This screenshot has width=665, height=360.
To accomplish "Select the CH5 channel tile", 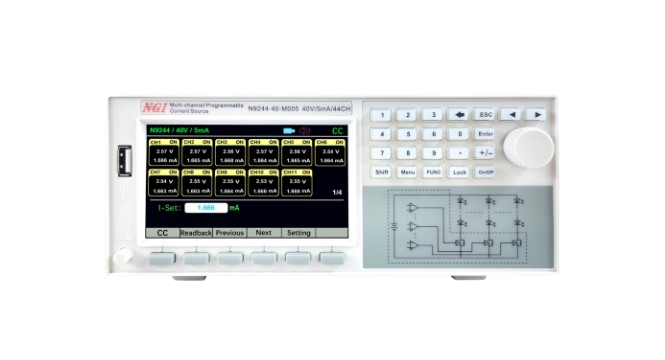I will pos(297,152).
